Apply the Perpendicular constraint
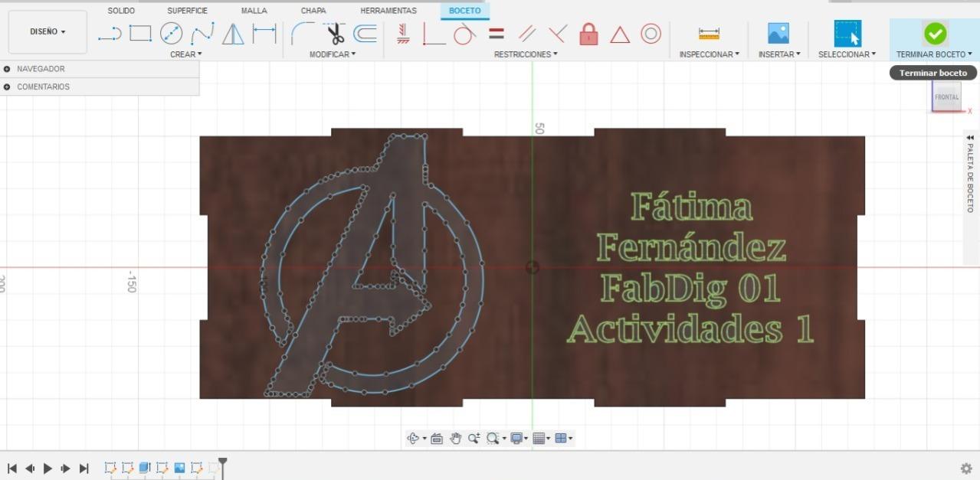 point(558,34)
